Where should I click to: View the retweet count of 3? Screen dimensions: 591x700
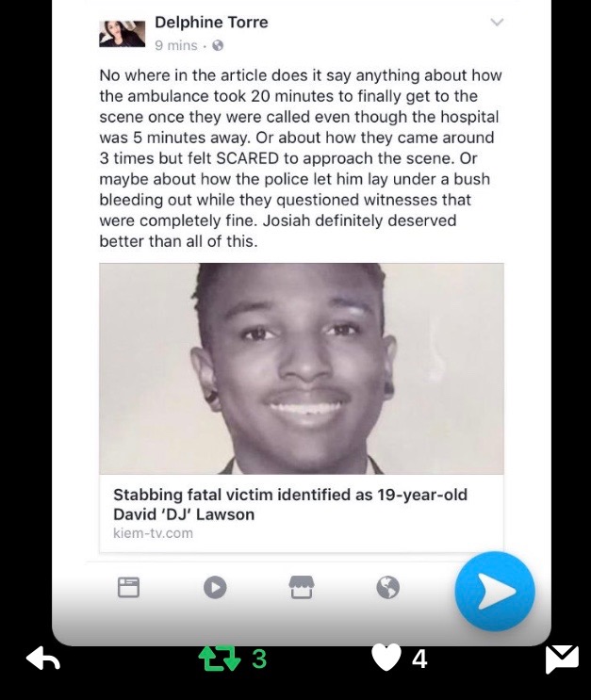coord(259,659)
